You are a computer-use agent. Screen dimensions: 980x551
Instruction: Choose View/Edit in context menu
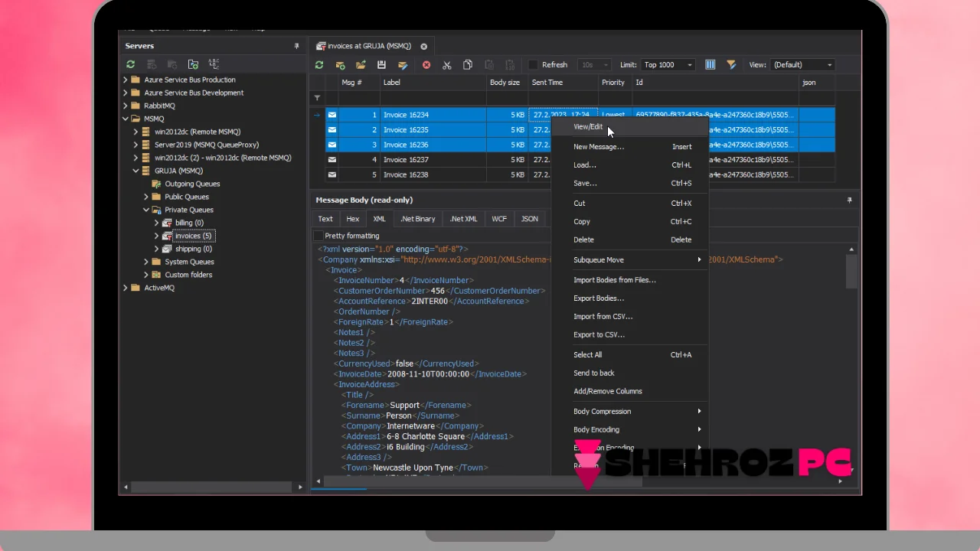tap(630, 127)
